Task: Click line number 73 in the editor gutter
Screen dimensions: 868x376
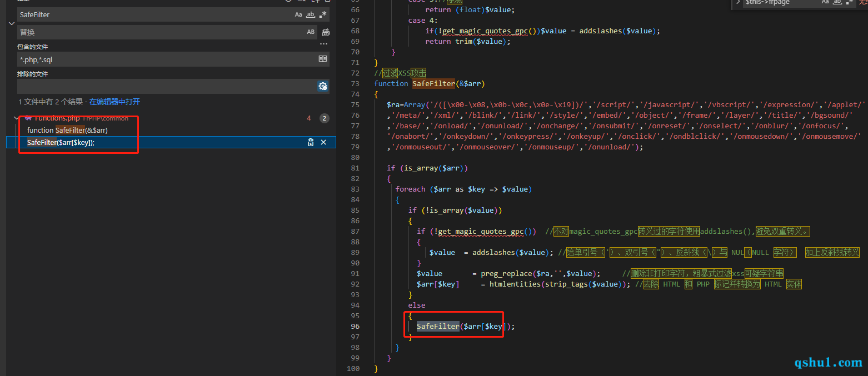Action: pos(355,83)
